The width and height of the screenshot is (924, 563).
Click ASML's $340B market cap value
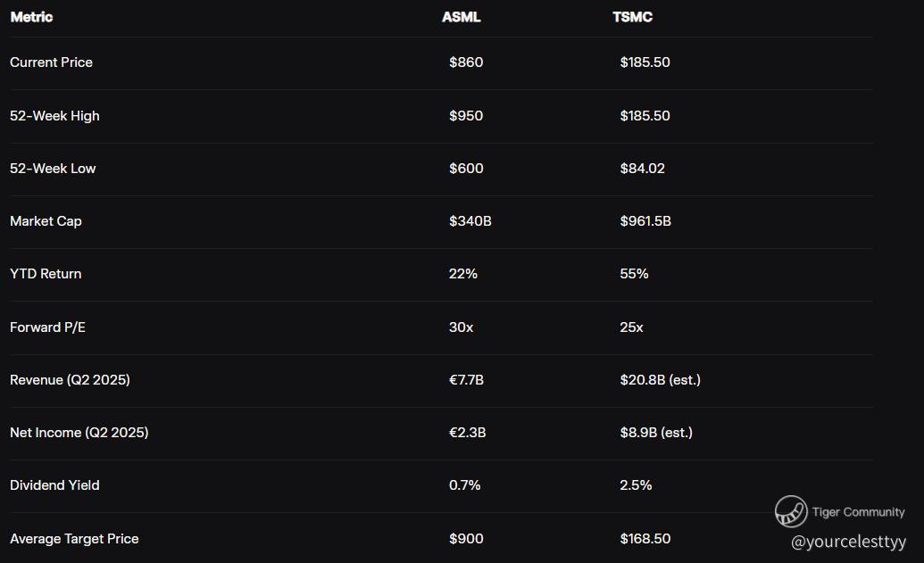point(470,221)
